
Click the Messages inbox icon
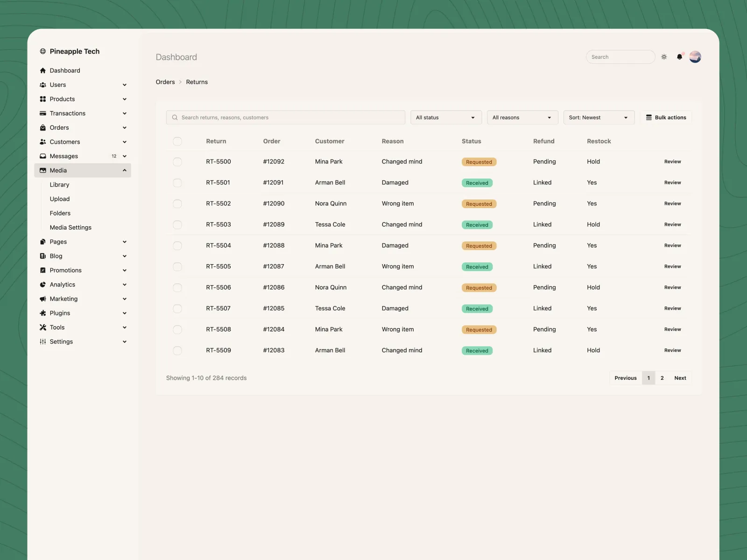click(43, 156)
